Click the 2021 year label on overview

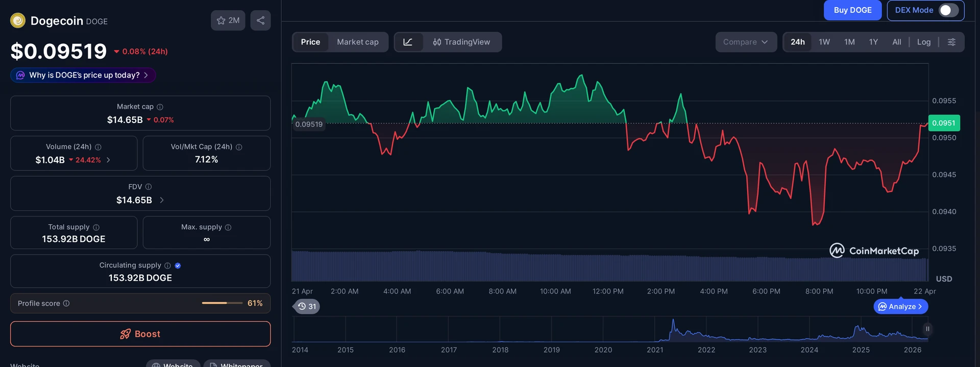coord(655,350)
